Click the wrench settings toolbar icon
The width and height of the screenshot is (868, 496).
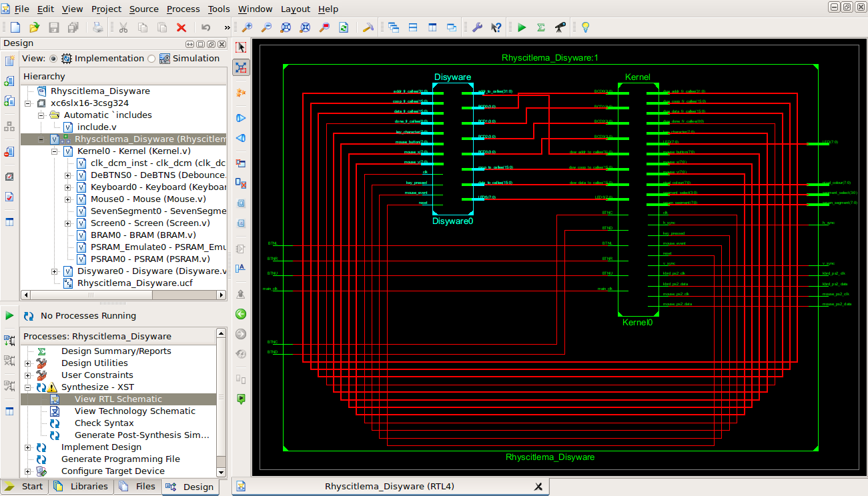point(477,27)
